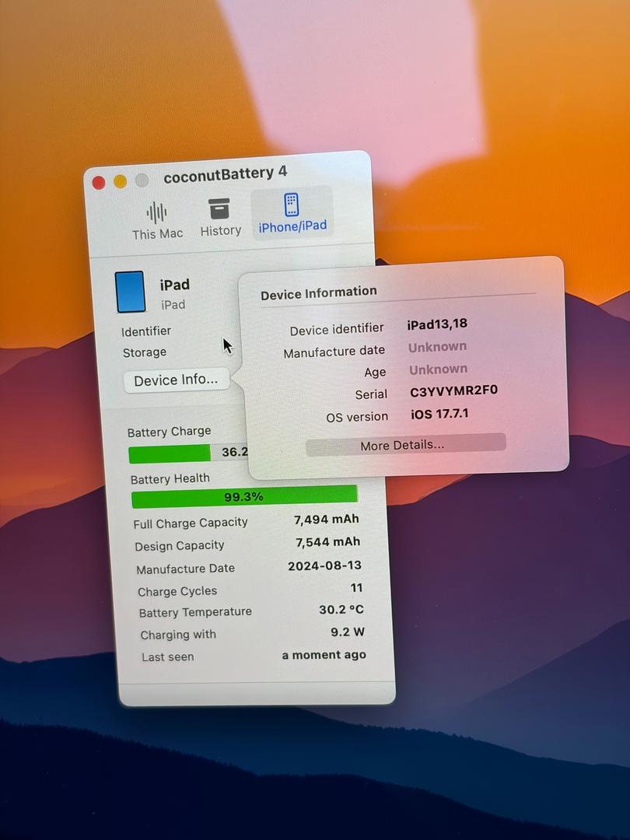Click the battery temperature 30.2 °C
Screen dimensions: 630x840
[x=341, y=610]
